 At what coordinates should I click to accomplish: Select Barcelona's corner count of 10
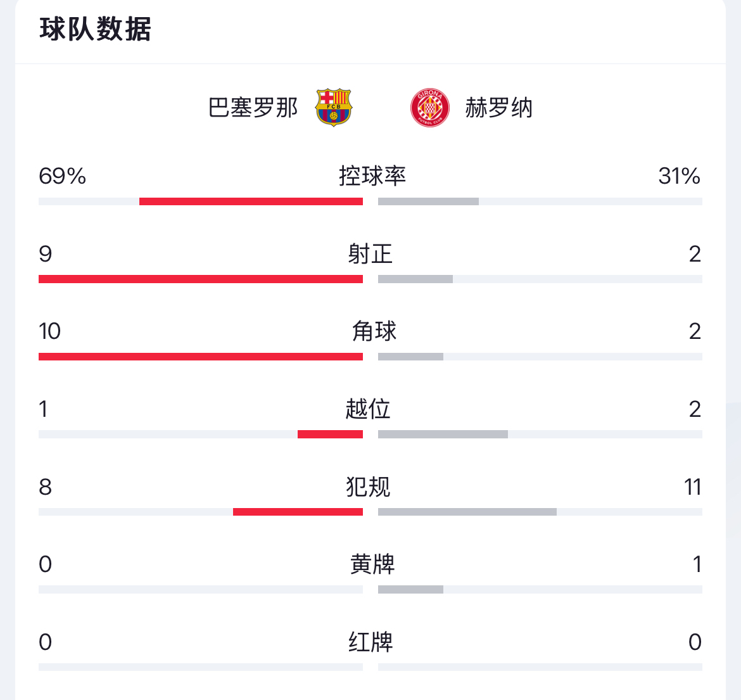coord(49,332)
